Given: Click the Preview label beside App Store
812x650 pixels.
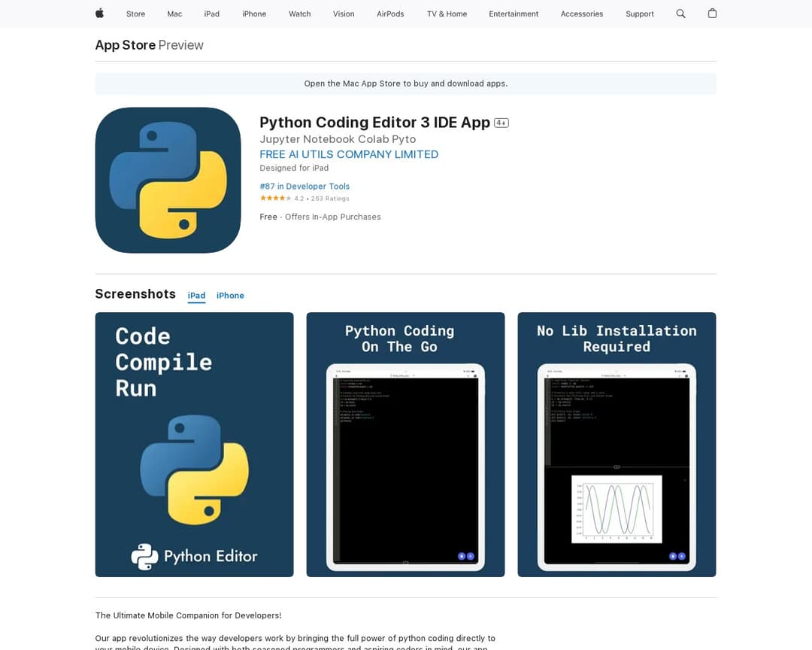Looking at the screenshot, I should point(180,45).
